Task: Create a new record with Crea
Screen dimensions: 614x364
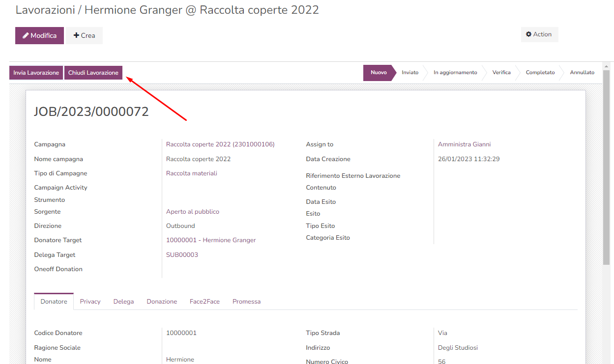Action: click(x=85, y=35)
